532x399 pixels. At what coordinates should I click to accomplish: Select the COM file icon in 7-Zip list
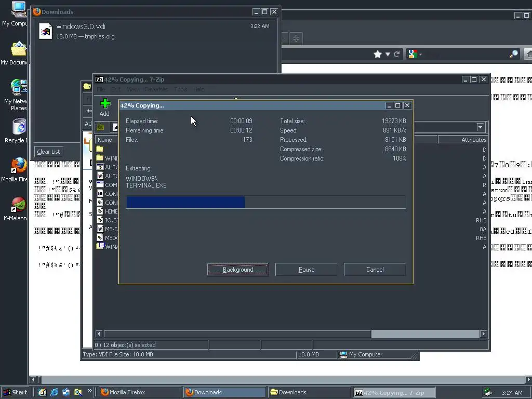click(x=100, y=184)
